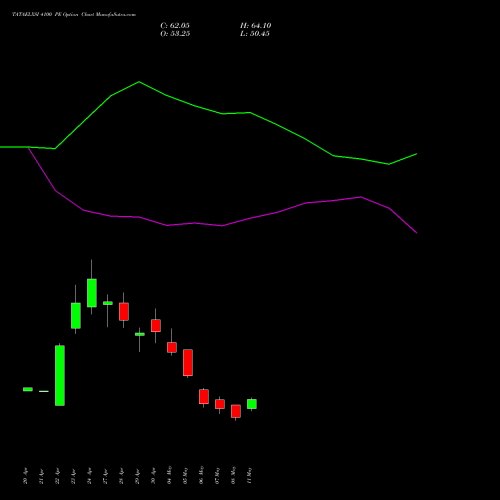
Task: Click the '29 Apr' date axis label
Action: click(138, 476)
